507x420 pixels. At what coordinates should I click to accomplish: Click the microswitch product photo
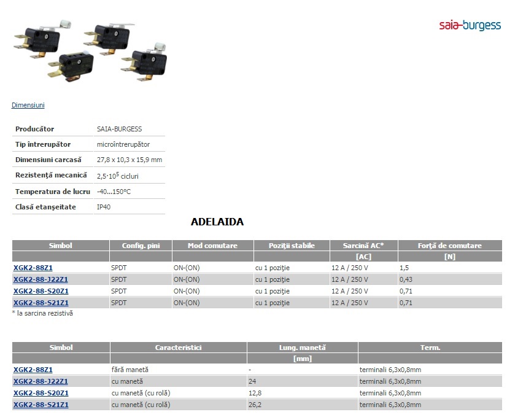click(91, 51)
